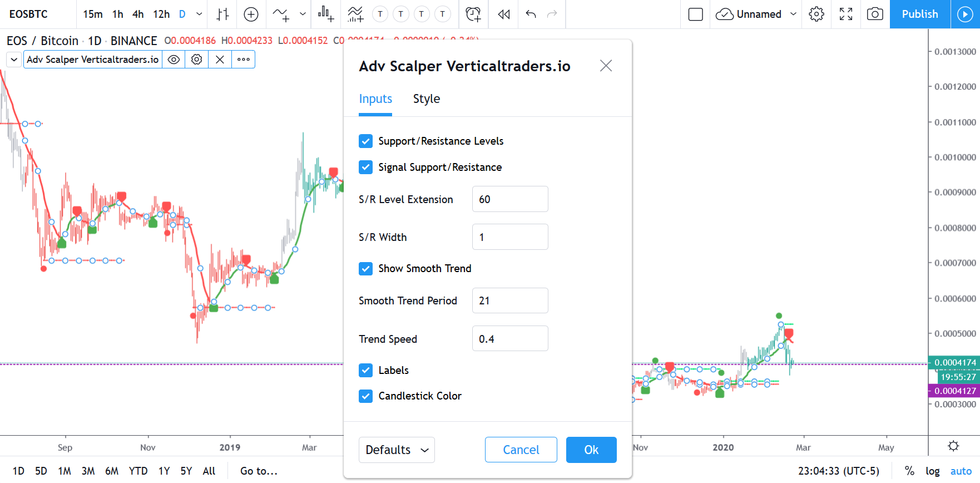Click the Cancel button

tap(521, 450)
